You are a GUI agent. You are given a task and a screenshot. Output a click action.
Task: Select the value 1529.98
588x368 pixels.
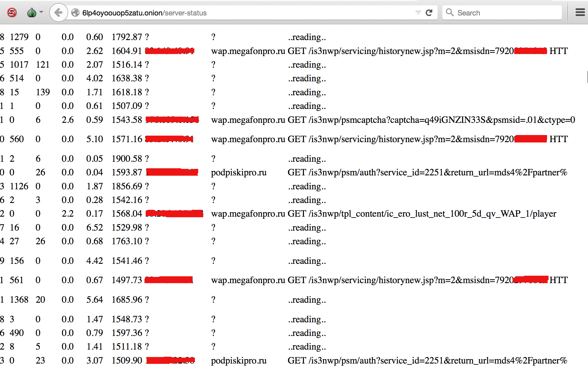coord(127,228)
